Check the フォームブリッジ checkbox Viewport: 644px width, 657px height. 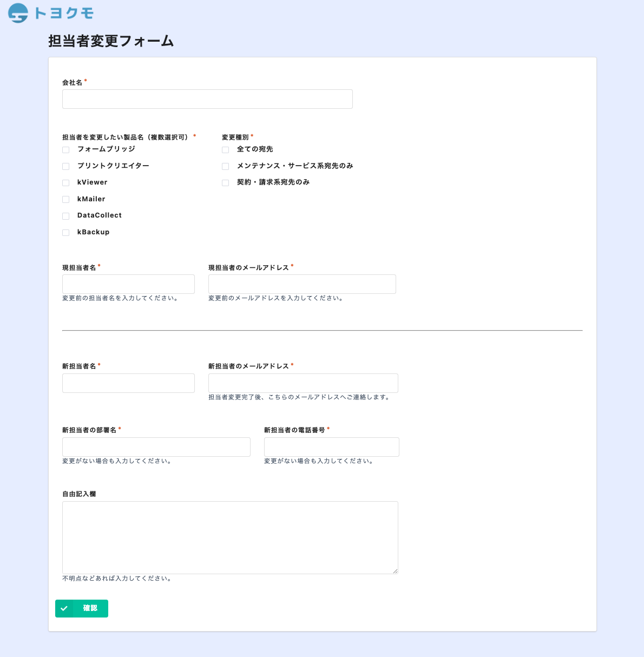(66, 150)
